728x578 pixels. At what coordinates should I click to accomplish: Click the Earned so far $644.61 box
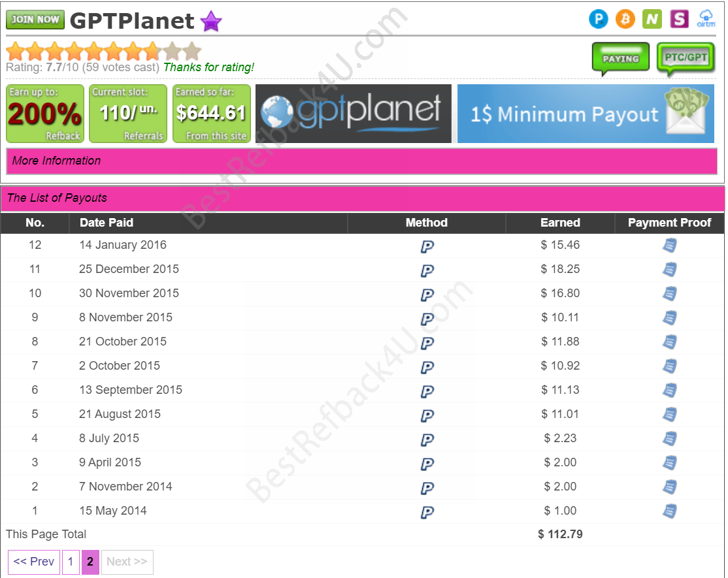tap(212, 114)
